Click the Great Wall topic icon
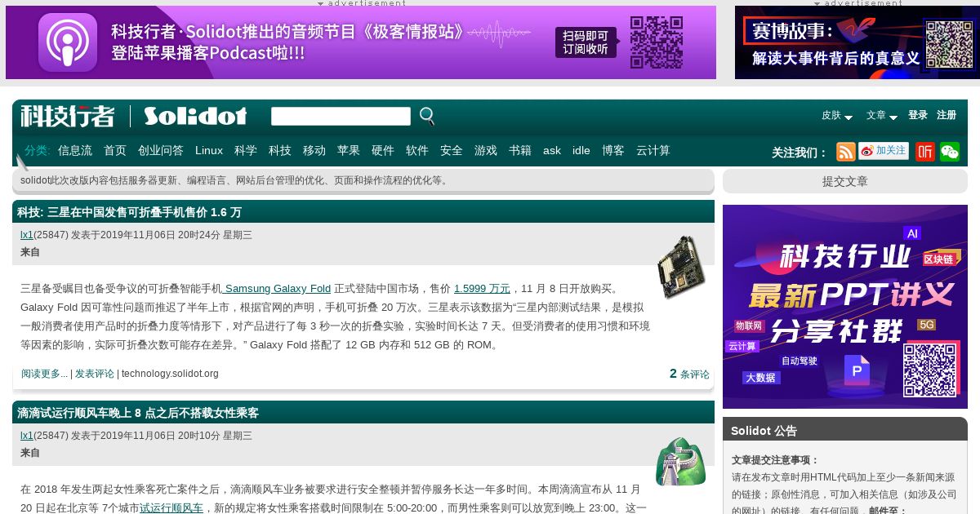Image resolution: width=980 pixels, height=514 pixels. [680, 462]
